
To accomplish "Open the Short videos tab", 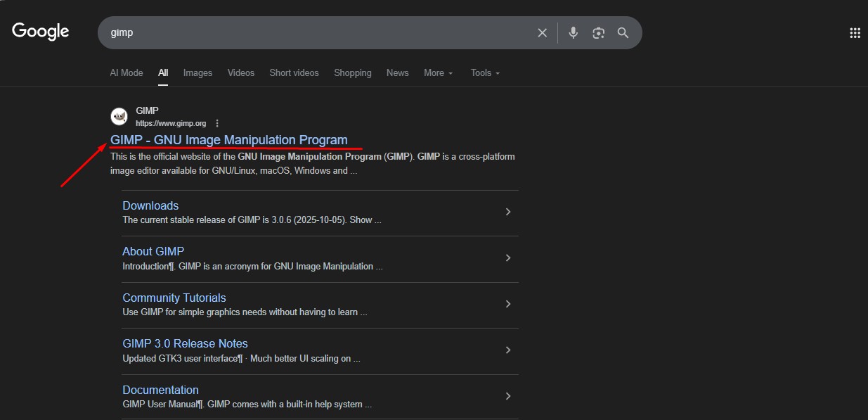I will (294, 73).
